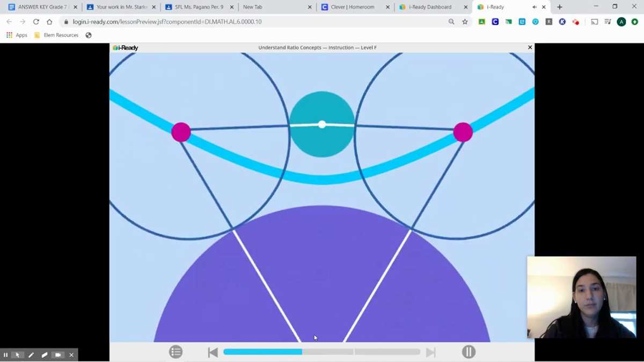
Task: Open the zoom magnifier in address bar
Action: [x=451, y=21]
